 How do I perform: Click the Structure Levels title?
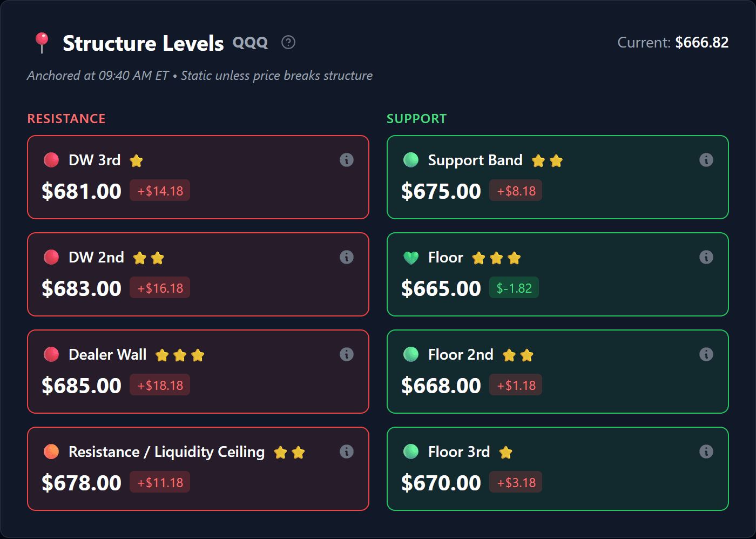coord(143,43)
